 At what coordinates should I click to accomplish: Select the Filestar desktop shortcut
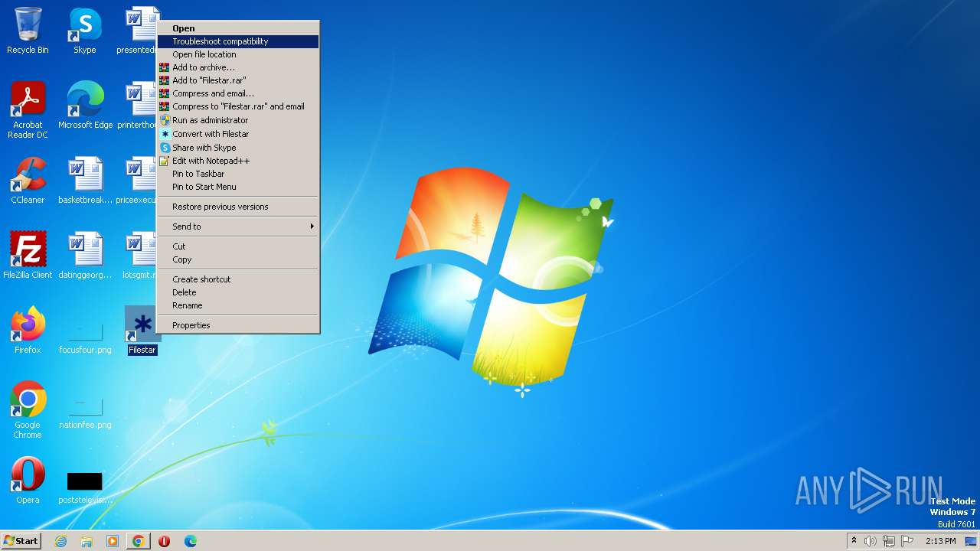click(x=142, y=331)
